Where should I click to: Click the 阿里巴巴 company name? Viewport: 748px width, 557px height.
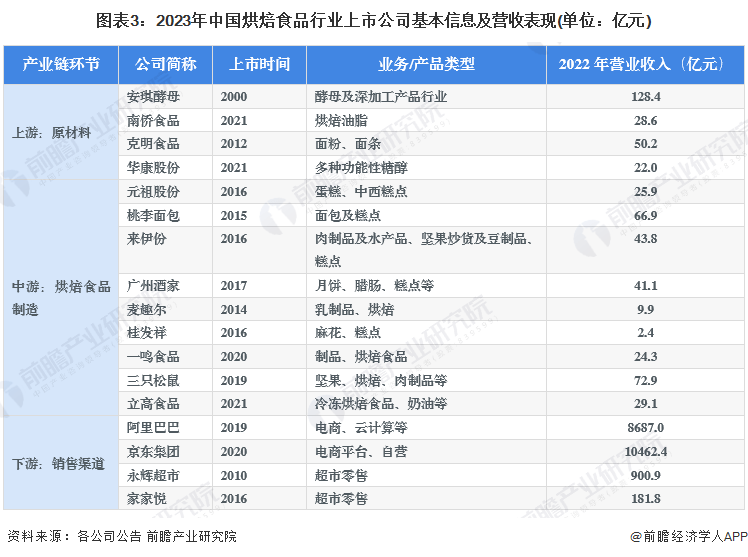click(x=153, y=427)
